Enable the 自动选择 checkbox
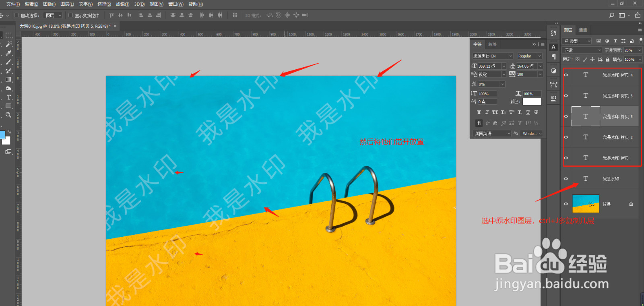Image resolution: width=644 pixels, height=306 pixels. click(x=17, y=15)
